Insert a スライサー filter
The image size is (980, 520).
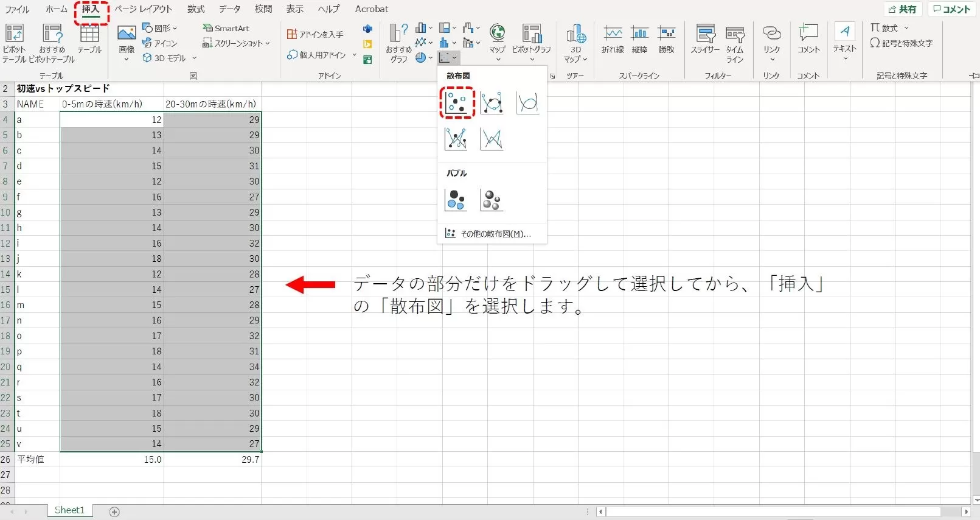(705, 40)
